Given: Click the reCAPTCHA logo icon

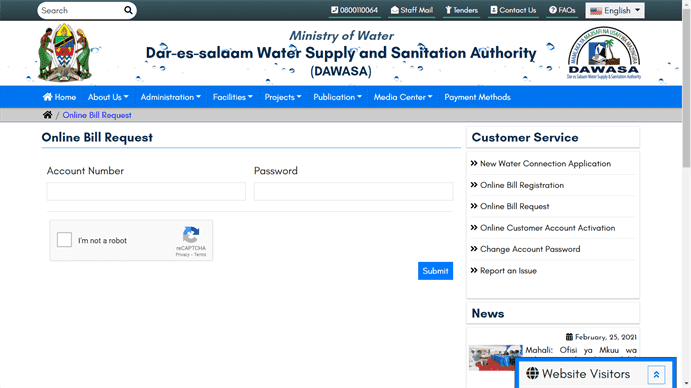Looking at the screenshot, I should pyautogui.click(x=191, y=235).
